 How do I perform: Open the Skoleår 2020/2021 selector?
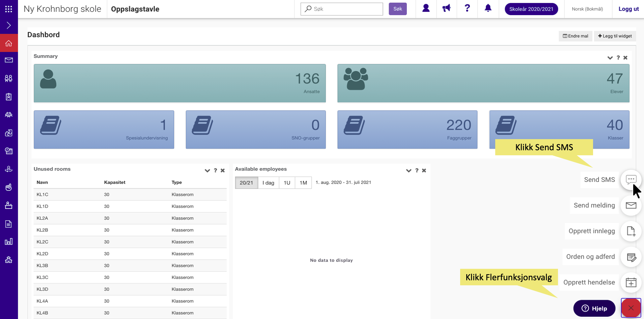[531, 9]
